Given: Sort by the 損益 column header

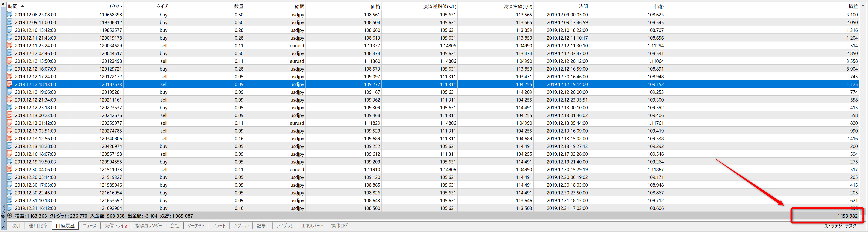Looking at the screenshot, I should [x=853, y=6].
